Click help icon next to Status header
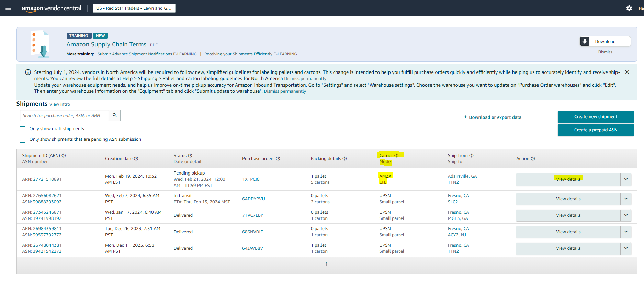This screenshot has width=644, height=281. pos(190,156)
